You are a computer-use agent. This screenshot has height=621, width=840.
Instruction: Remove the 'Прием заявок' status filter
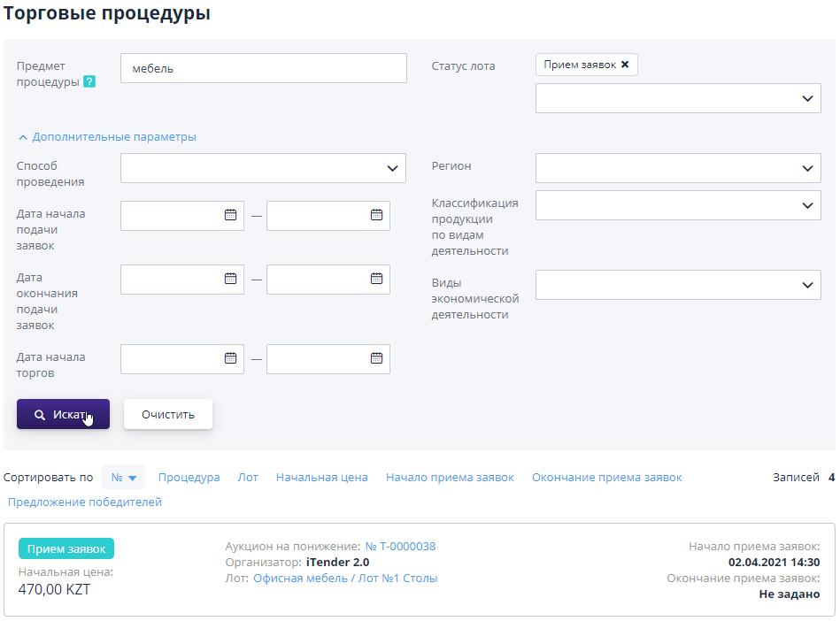(x=625, y=65)
